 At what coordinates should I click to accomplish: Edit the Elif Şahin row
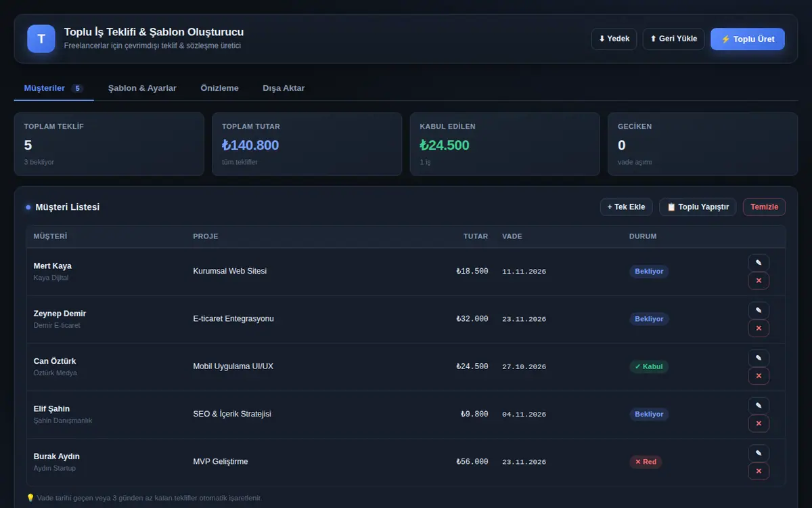(x=759, y=405)
